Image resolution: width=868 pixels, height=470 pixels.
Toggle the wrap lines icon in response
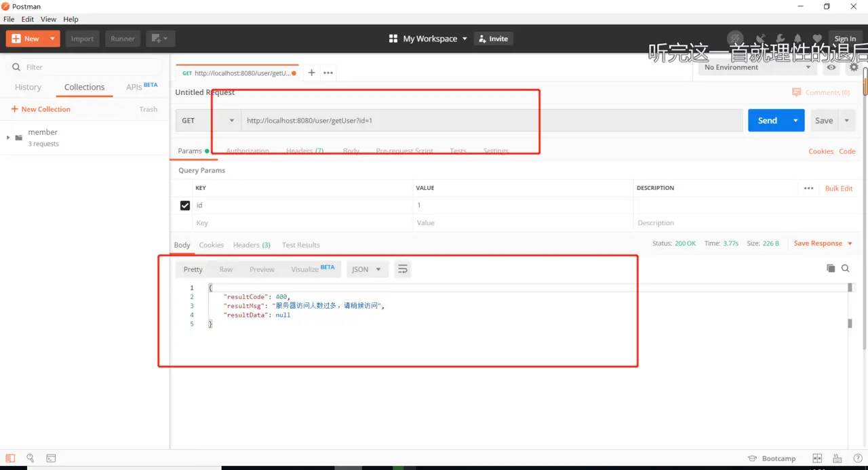[403, 269]
